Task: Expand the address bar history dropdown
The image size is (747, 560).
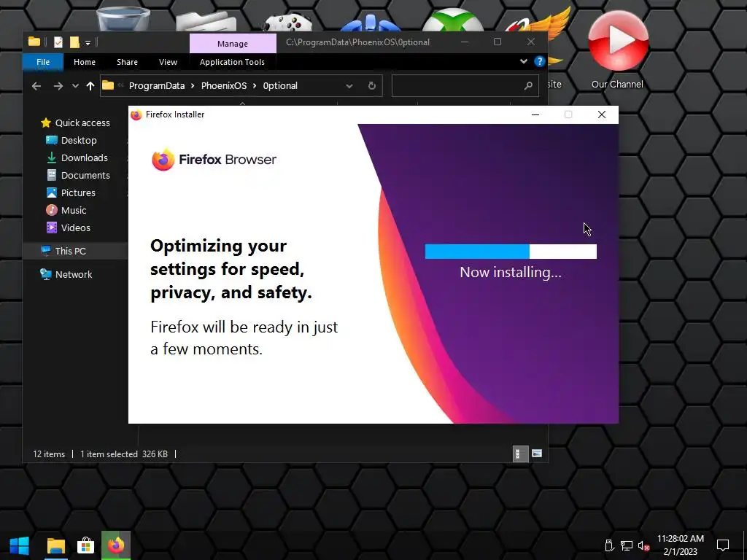Action: pyautogui.click(x=349, y=86)
